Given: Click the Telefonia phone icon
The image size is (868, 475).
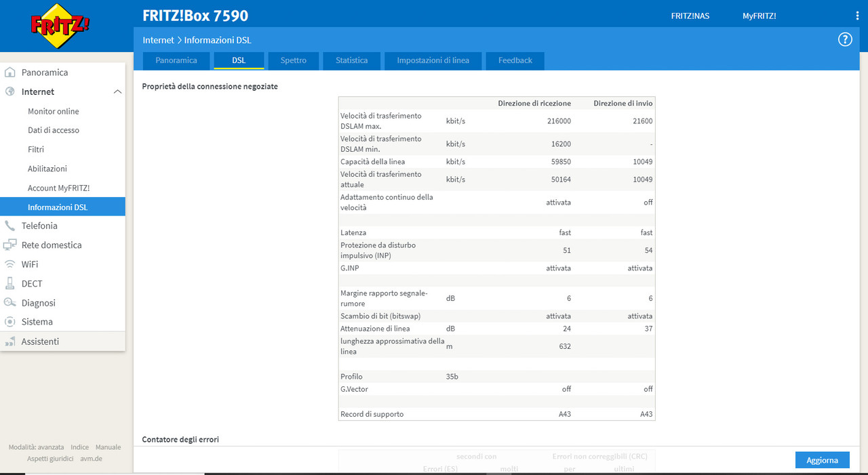Looking at the screenshot, I should pyautogui.click(x=10, y=226).
